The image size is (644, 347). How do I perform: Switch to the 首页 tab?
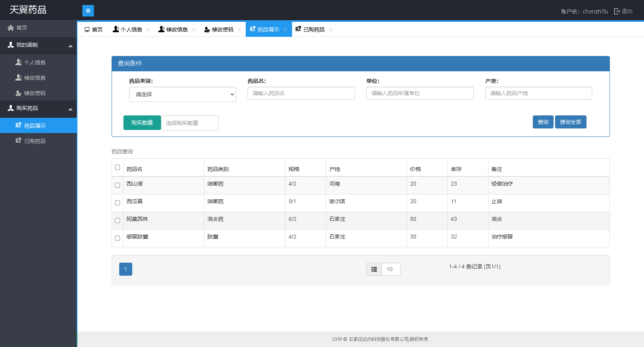94,30
